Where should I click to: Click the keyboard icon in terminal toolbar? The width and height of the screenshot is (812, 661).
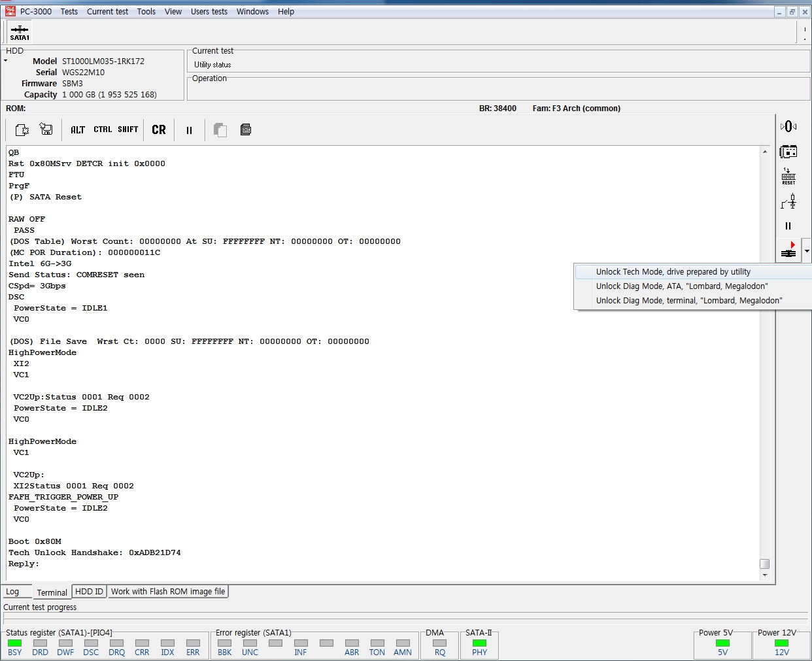pyautogui.click(x=246, y=129)
